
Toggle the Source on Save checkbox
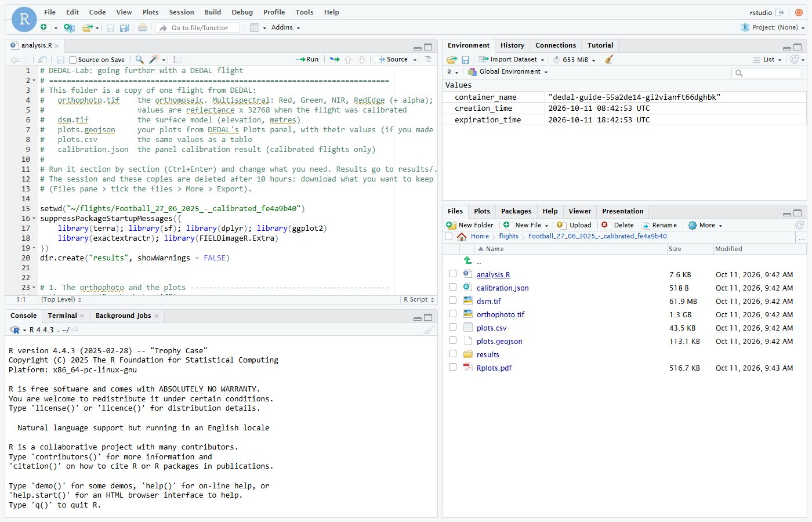(73, 60)
